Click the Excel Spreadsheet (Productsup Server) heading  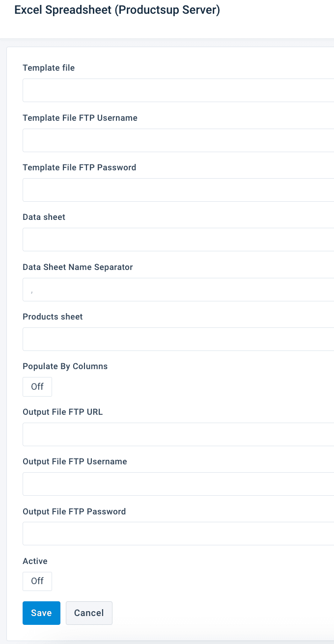(117, 10)
